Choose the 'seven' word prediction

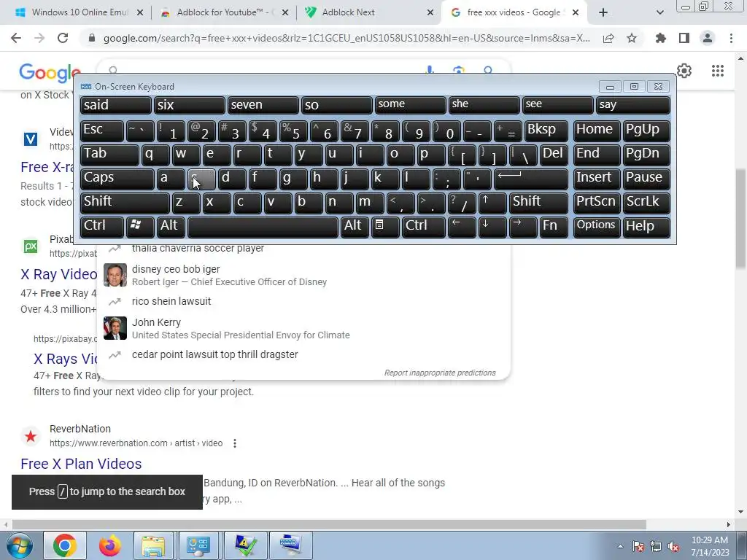[x=263, y=105]
